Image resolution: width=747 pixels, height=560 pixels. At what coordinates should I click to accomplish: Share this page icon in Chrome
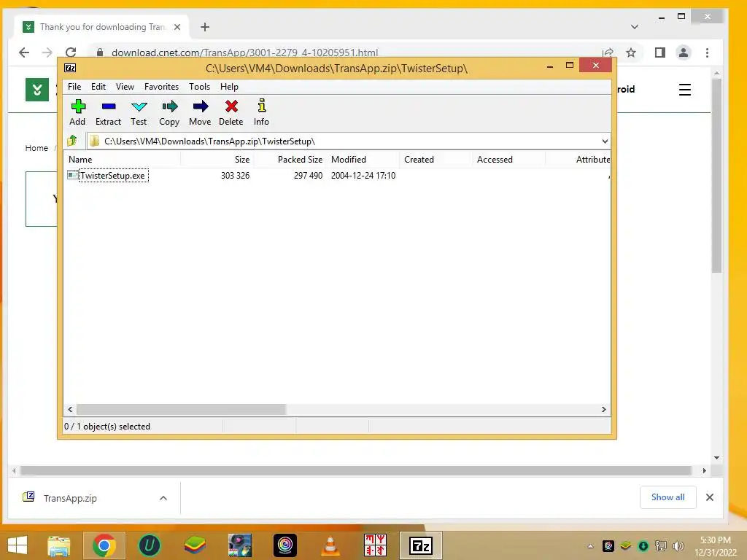608,52
